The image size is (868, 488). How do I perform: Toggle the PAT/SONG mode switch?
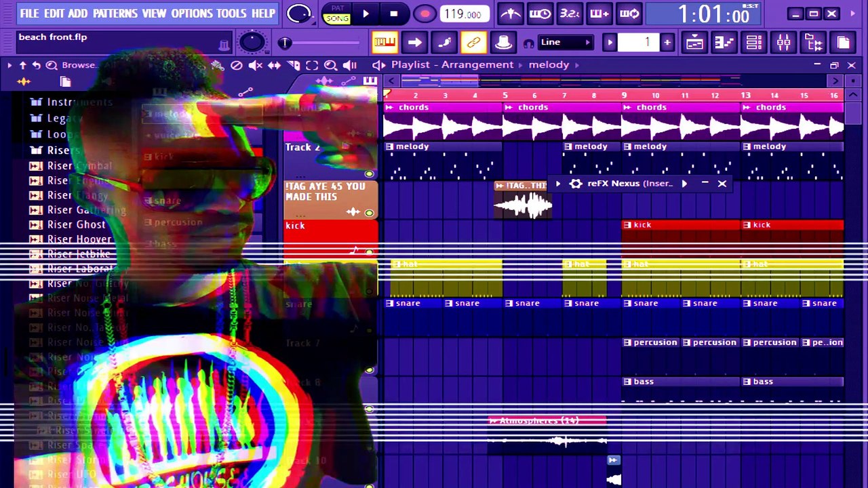[337, 14]
